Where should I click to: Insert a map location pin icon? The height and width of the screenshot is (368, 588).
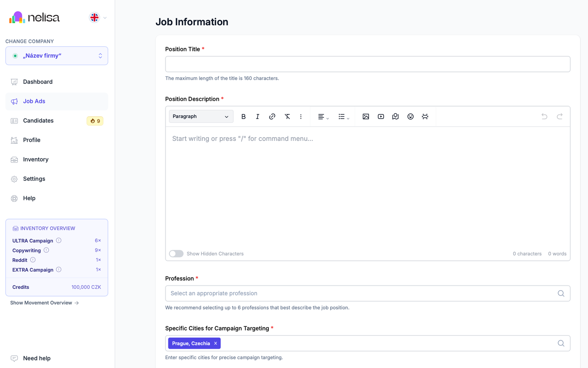point(395,116)
